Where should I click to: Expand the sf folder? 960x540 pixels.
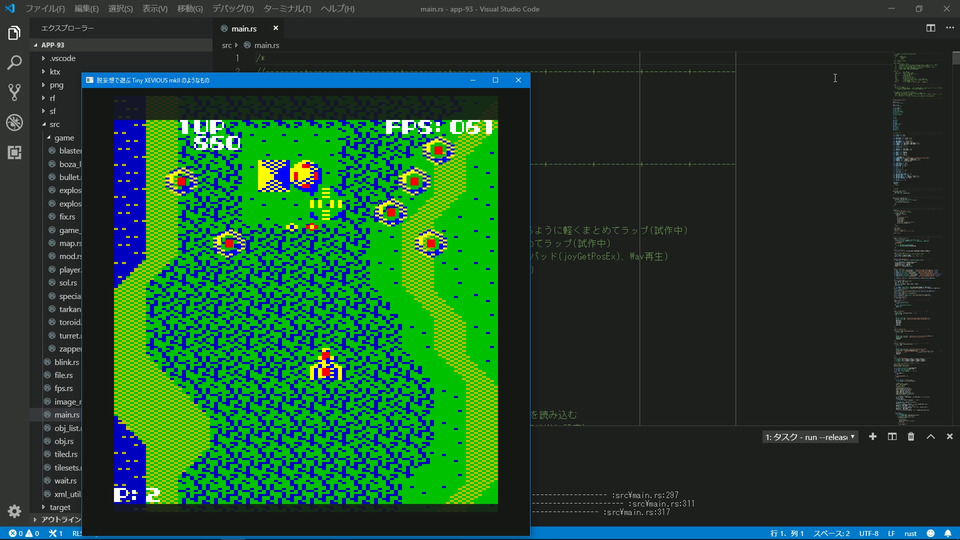pos(53,111)
